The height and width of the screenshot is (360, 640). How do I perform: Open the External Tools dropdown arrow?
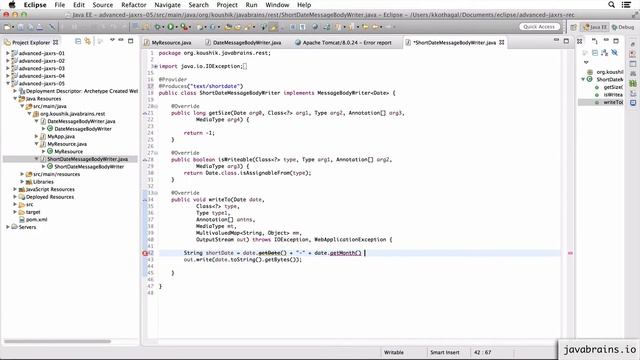(x=190, y=27)
